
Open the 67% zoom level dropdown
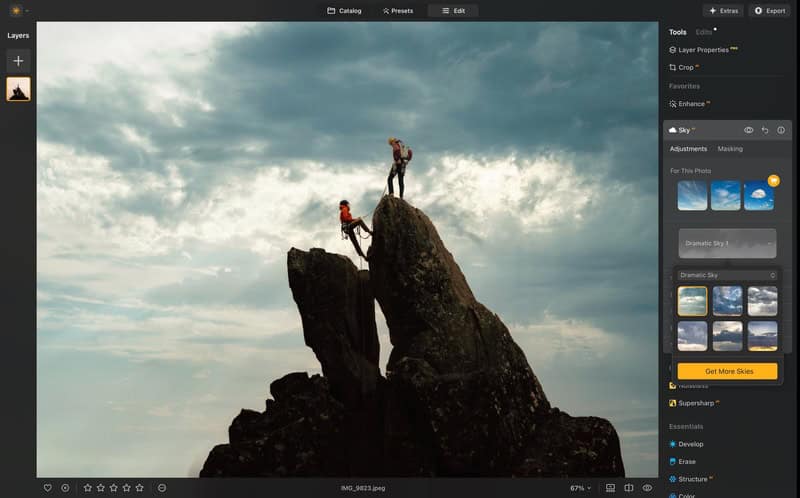tap(580, 488)
